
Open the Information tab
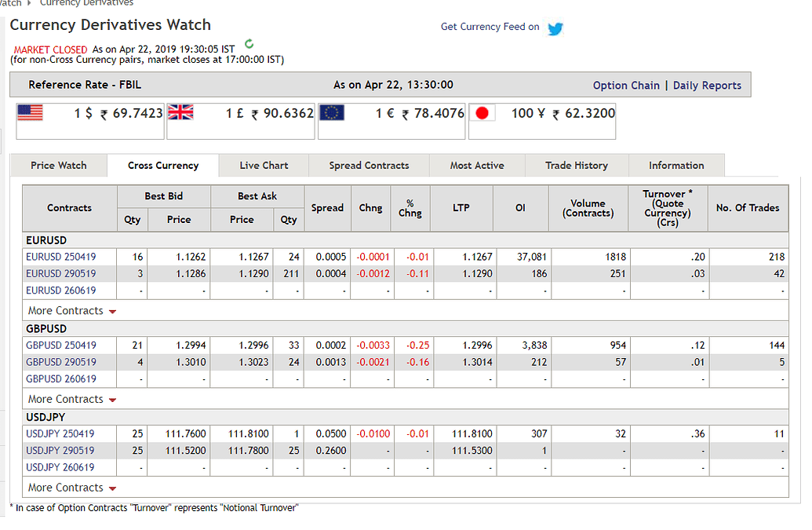(676, 165)
